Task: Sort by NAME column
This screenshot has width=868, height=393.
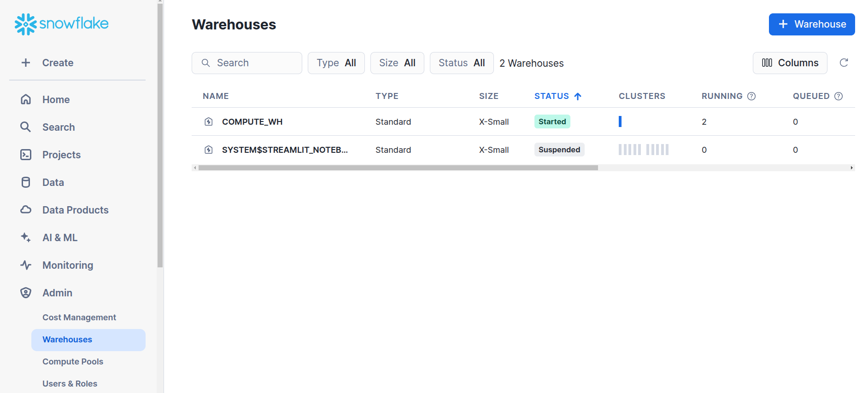Action: tap(216, 96)
